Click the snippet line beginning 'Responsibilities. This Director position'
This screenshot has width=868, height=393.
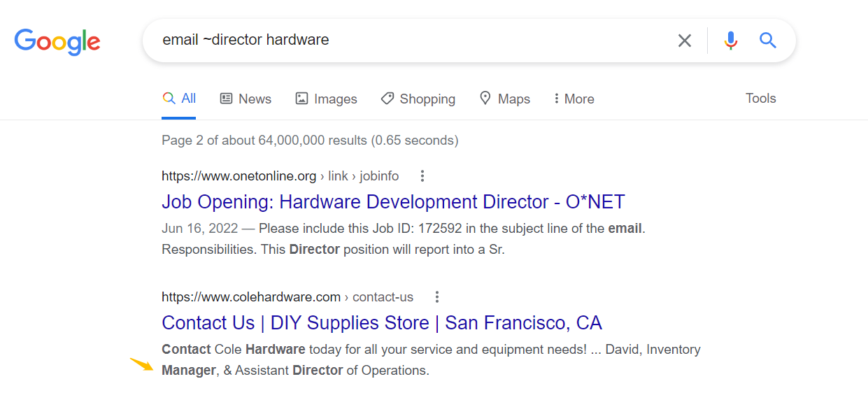(333, 250)
